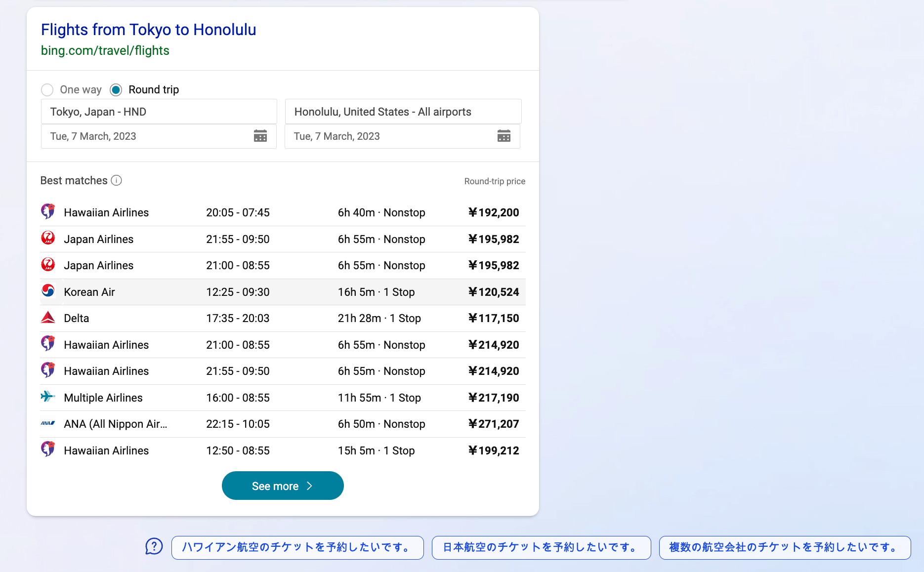Select the Delta 17:35 - 20:03 time
Screen dimensions: 924x572
click(x=238, y=318)
